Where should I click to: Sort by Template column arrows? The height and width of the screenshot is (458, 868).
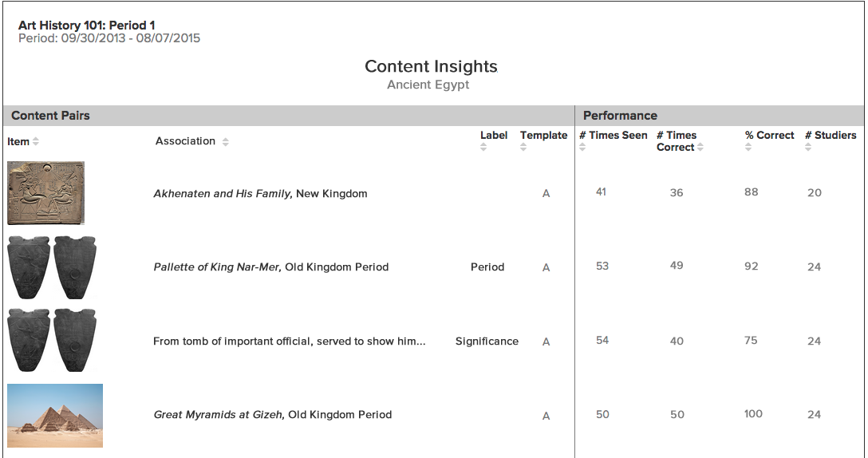coord(523,148)
